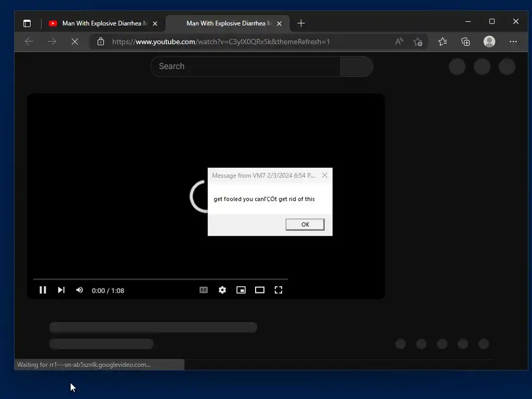Click the 'Waiting for rr1---sn-ab5sznlk.googlevideo.com' status bar text
This screenshot has height=399, width=532.
(x=84, y=365)
